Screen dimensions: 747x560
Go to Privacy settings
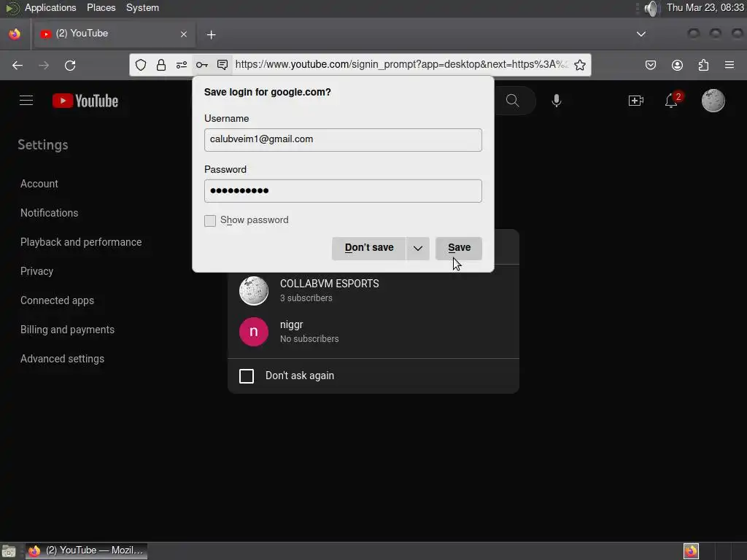[36, 271]
